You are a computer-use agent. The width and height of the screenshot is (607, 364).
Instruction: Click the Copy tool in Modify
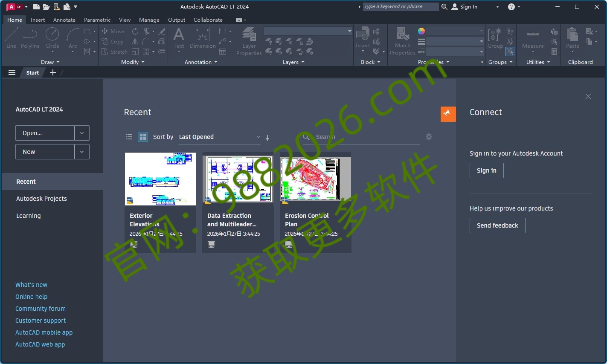[113, 41]
